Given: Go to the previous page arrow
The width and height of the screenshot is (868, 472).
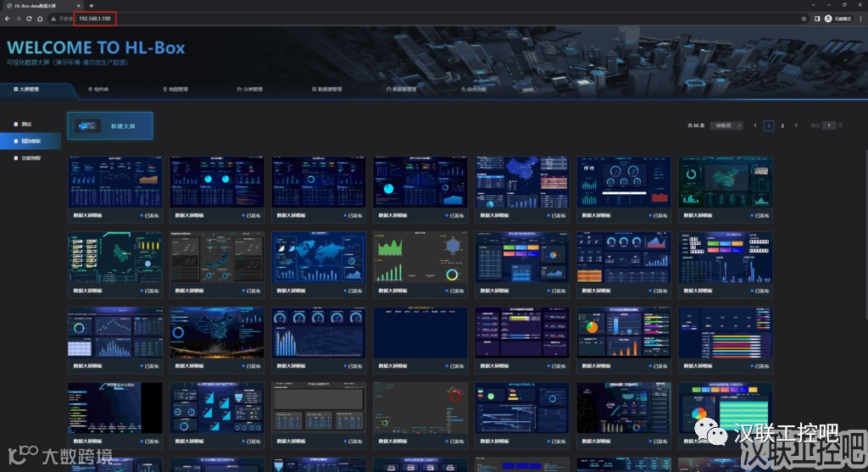Looking at the screenshot, I should point(755,125).
